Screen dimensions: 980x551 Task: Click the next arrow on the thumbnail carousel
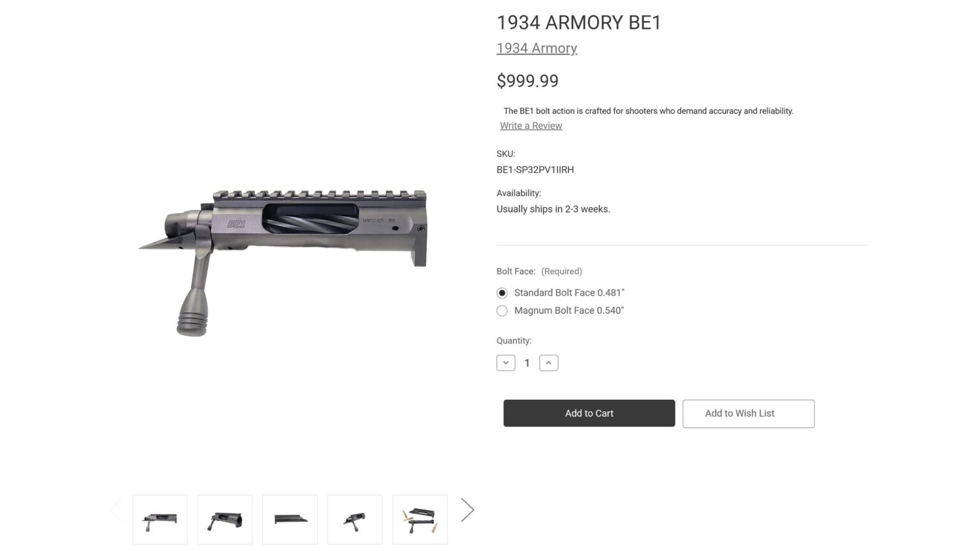pos(468,509)
